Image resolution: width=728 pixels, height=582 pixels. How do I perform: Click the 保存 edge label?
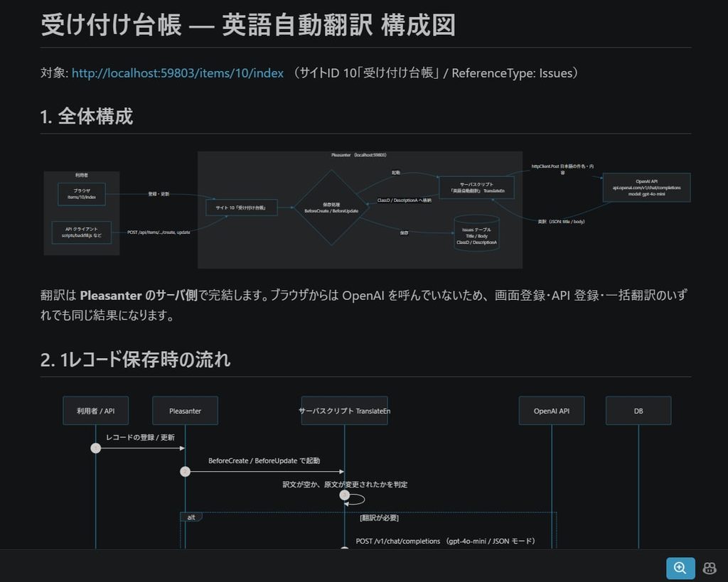[405, 233]
